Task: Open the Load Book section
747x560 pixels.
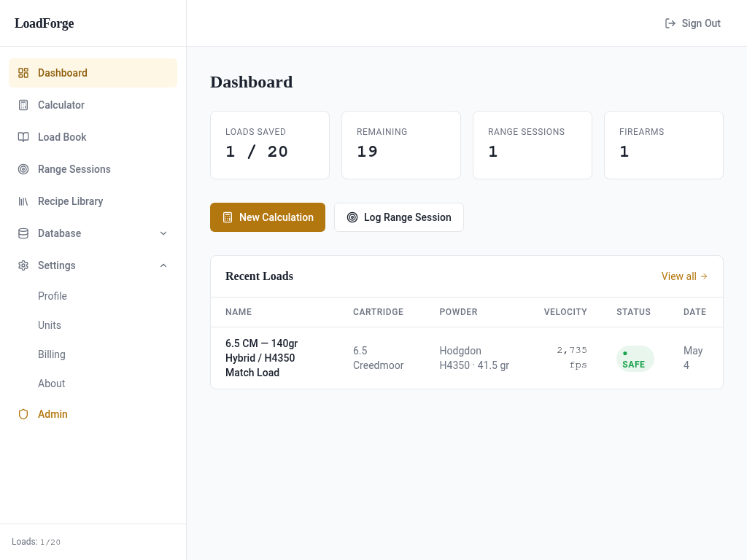Action: (93, 137)
